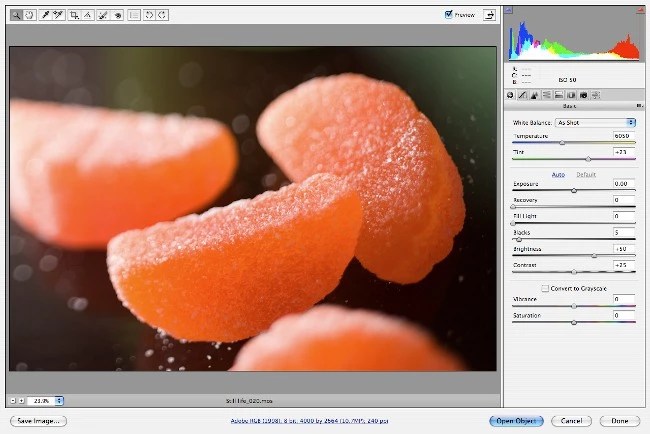This screenshot has width=650, height=434.
Task: Rotate image 90 degrees counterclockwise
Action: 149,15
